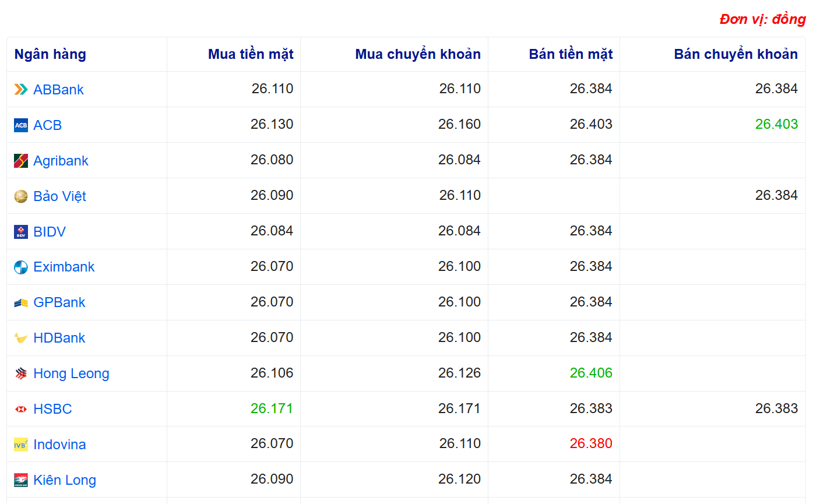This screenshot has height=504, width=813.
Task: Click the Kiên Long logo icon
Action: pos(21,480)
